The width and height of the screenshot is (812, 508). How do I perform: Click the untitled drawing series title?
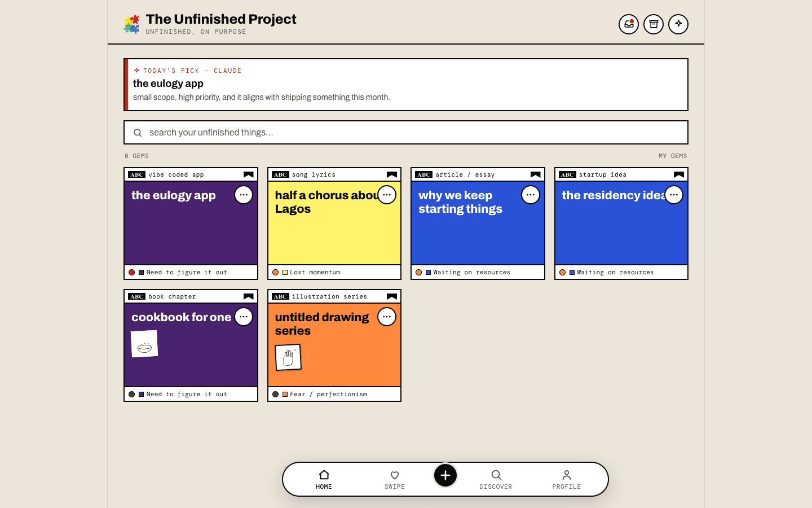point(322,324)
